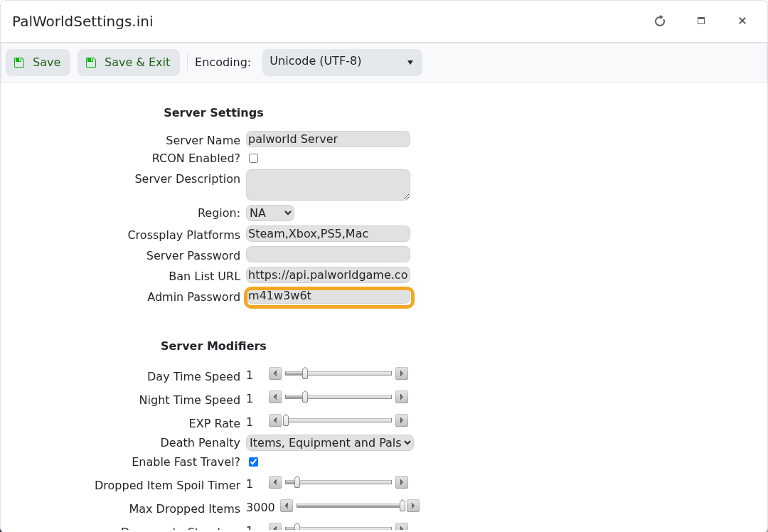Click the Day Time Speed slider handle
The image size is (768, 532).
click(304, 374)
